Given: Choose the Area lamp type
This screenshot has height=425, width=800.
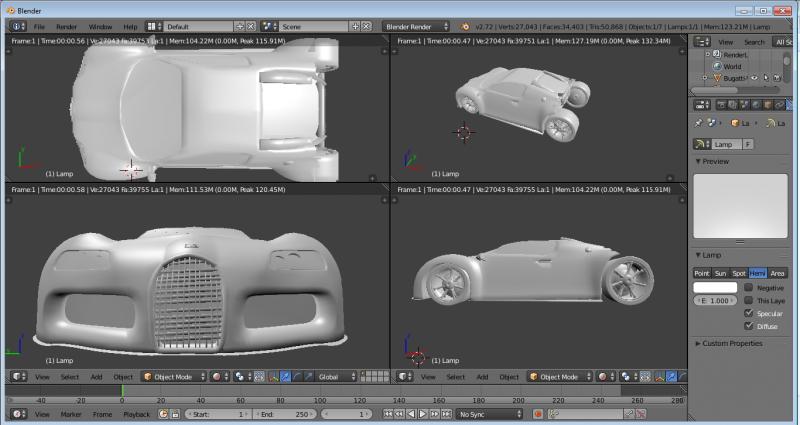Looking at the screenshot, I should (777, 272).
